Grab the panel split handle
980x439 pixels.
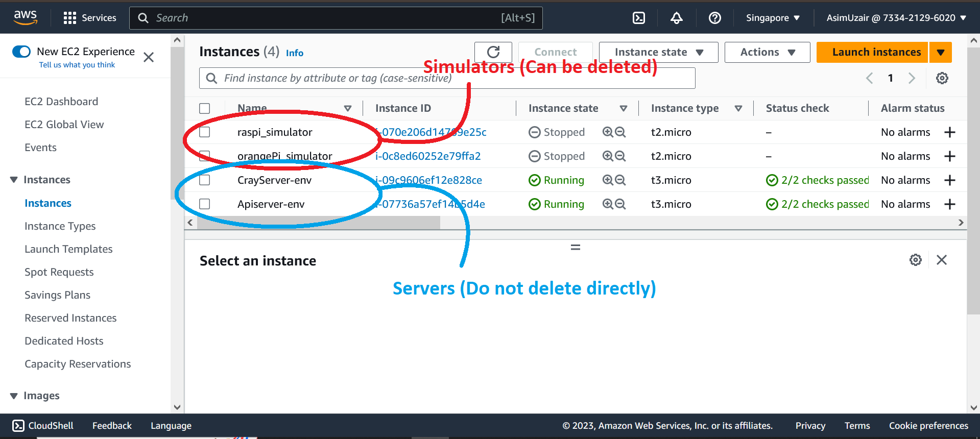pyautogui.click(x=576, y=248)
